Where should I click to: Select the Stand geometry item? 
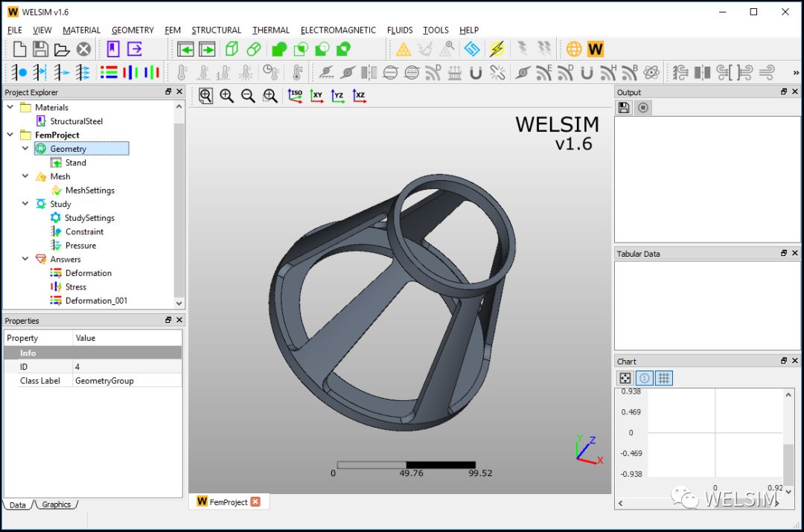(75, 162)
